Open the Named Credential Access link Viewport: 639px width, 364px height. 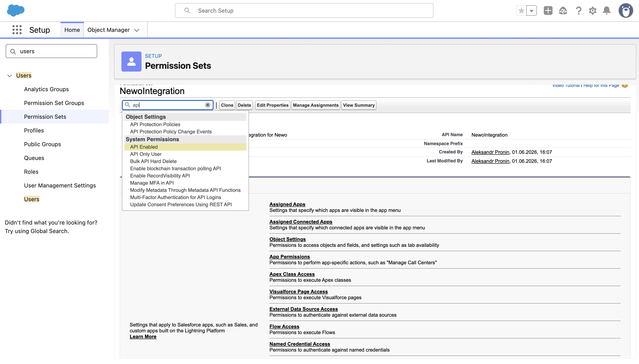coord(300,344)
